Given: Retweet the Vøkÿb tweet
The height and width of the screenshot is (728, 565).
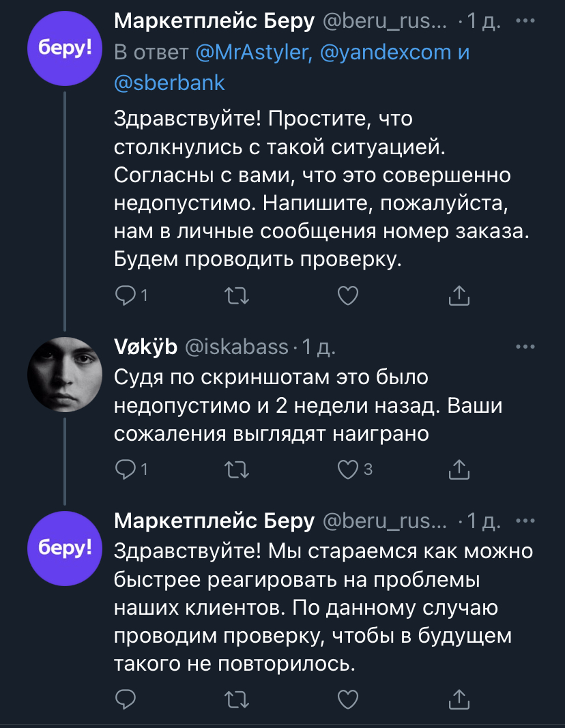Looking at the screenshot, I should click(236, 469).
